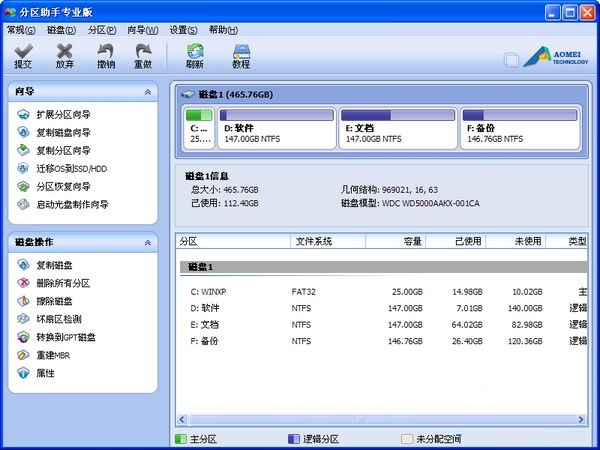Screen dimensions: 600x450
Task: Open the 分区(P) menu
Action: click(x=102, y=30)
